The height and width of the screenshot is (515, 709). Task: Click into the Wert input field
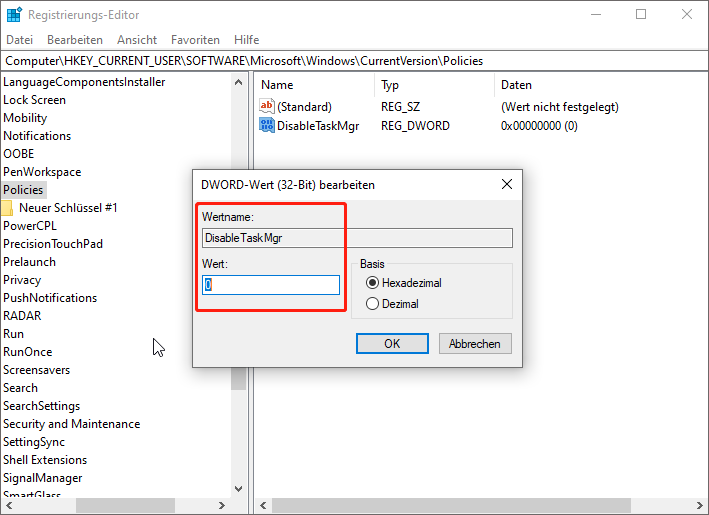[x=271, y=285]
